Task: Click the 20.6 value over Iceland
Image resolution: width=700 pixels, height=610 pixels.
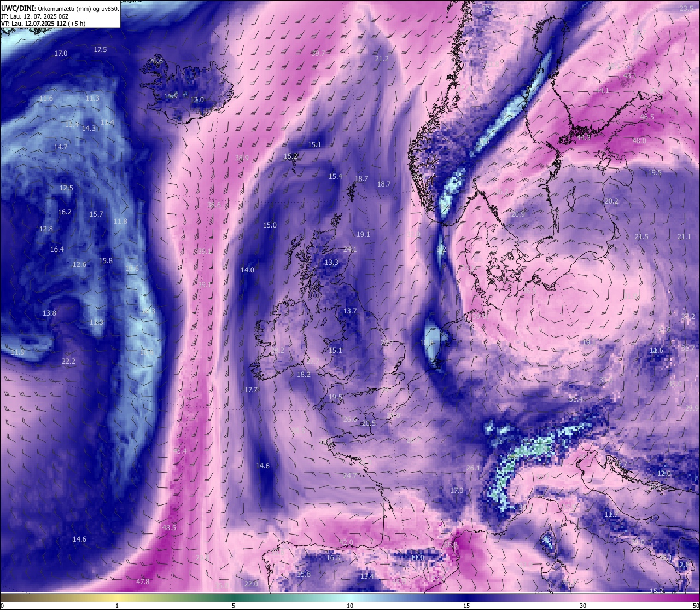Action: tap(156, 61)
